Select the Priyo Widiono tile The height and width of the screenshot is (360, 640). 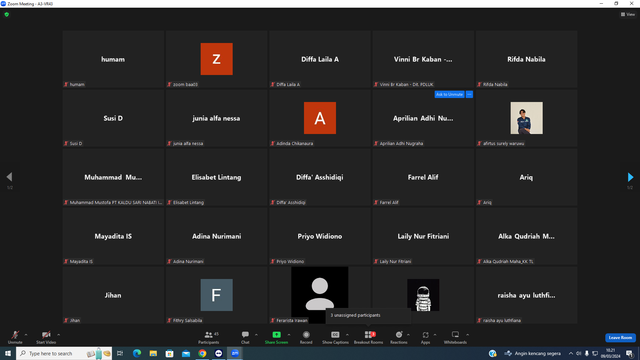tap(320, 236)
